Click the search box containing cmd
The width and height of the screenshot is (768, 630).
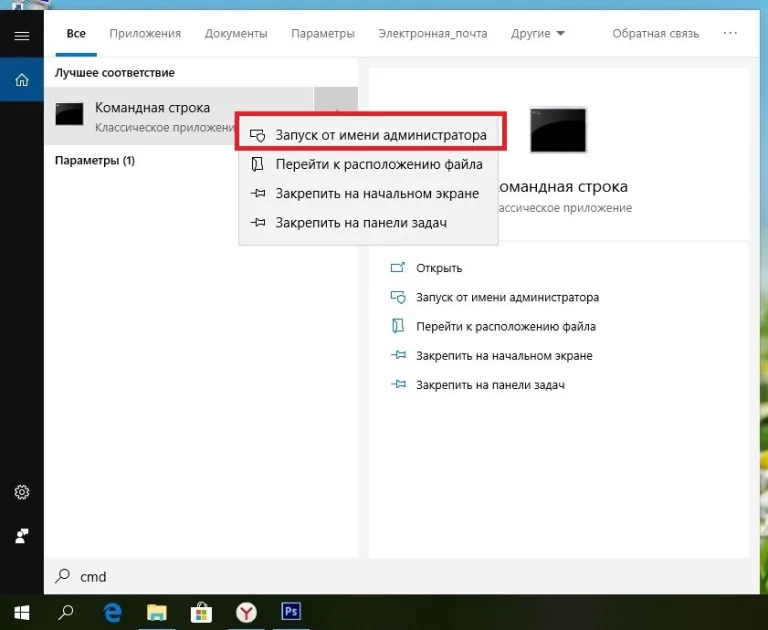tap(402, 576)
